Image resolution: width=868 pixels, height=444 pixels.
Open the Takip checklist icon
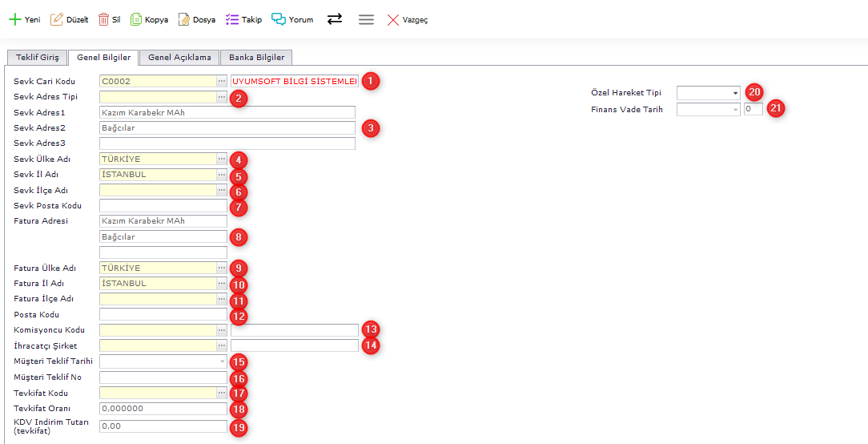click(232, 19)
